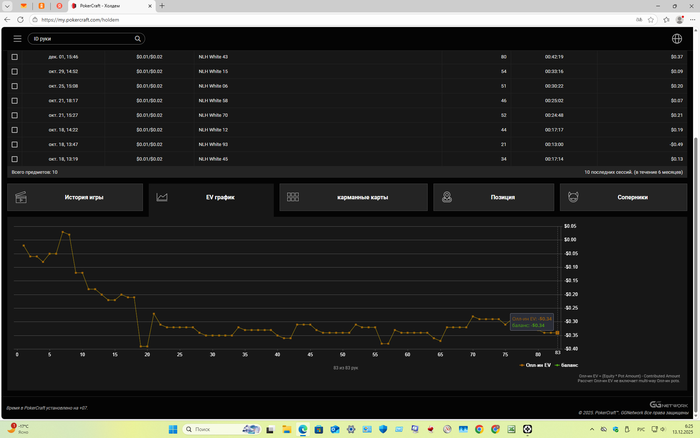This screenshot has width=700, height=438.
Task: Toggle баланс legend series
Action: tap(567, 365)
